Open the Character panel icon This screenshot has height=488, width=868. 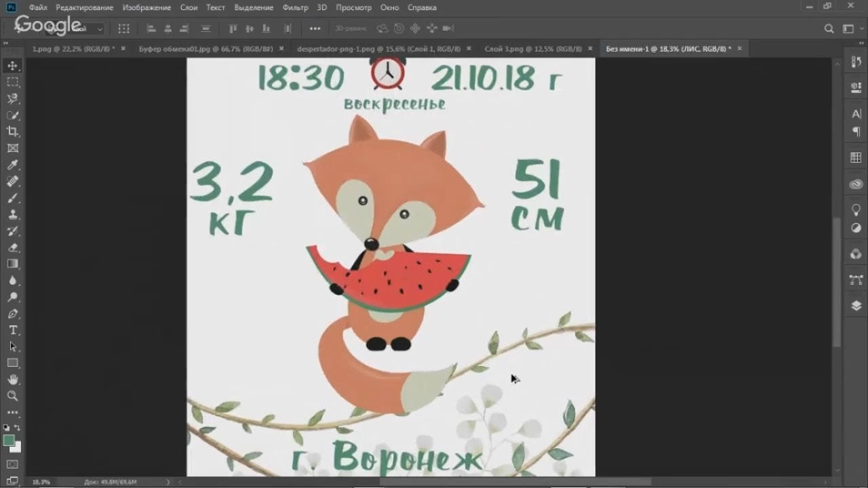(856, 114)
